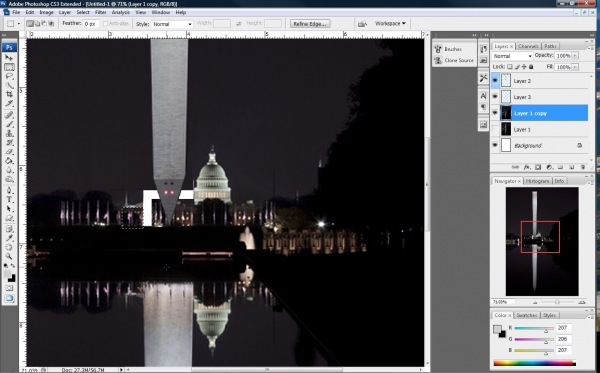Hide Layer 2 using its eye icon
The image size is (600, 373).
tap(495, 81)
